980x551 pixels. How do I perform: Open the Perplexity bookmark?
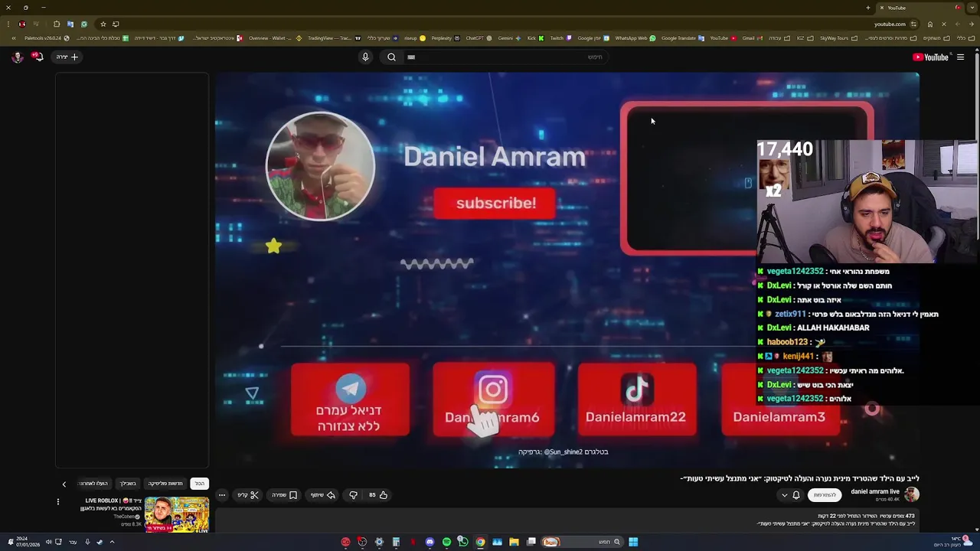pos(445,37)
